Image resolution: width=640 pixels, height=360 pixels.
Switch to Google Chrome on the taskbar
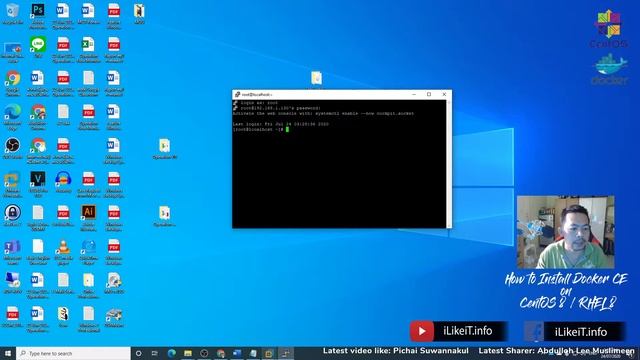[221, 353]
